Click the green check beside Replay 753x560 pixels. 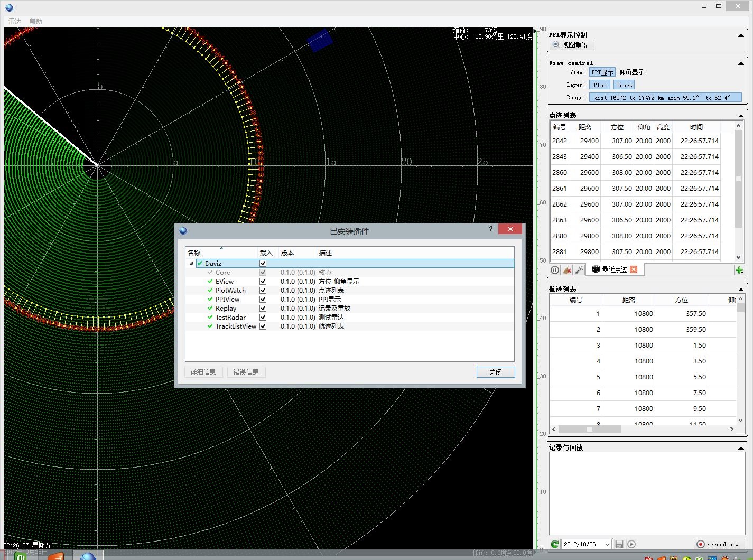pos(210,309)
